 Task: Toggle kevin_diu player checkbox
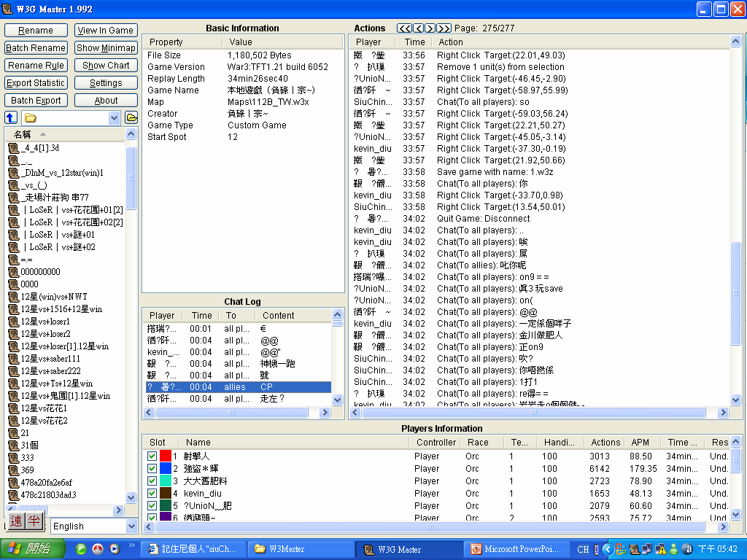pos(152,494)
